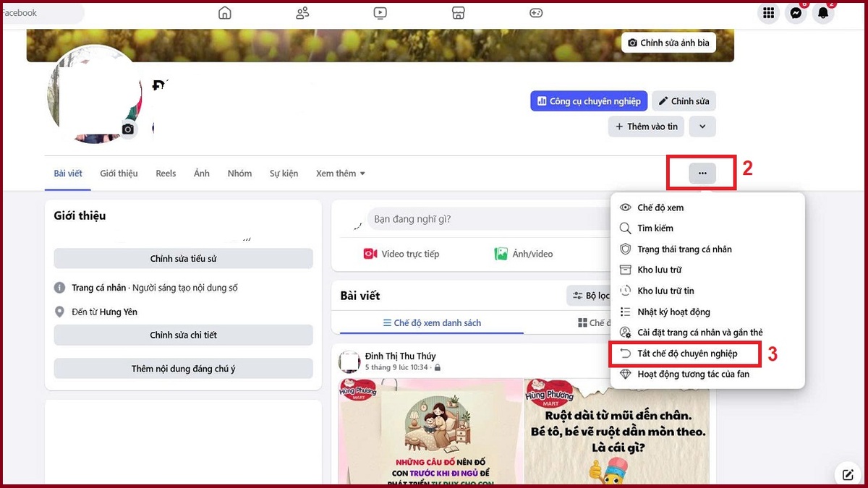Image resolution: width=868 pixels, height=488 pixels.
Task: Select Cài đặt trang cá nhân và gắn thẻ
Action: point(707,333)
